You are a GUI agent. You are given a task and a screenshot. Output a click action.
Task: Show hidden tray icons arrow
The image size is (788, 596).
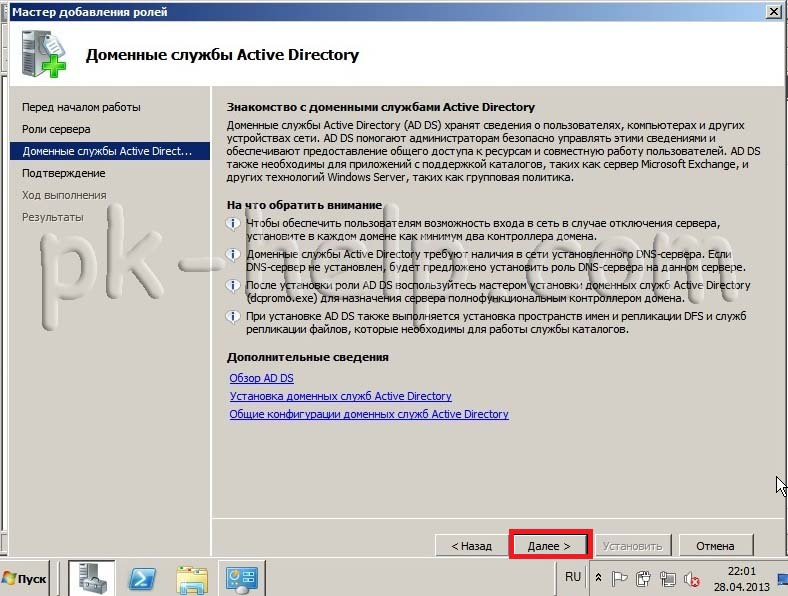point(598,578)
